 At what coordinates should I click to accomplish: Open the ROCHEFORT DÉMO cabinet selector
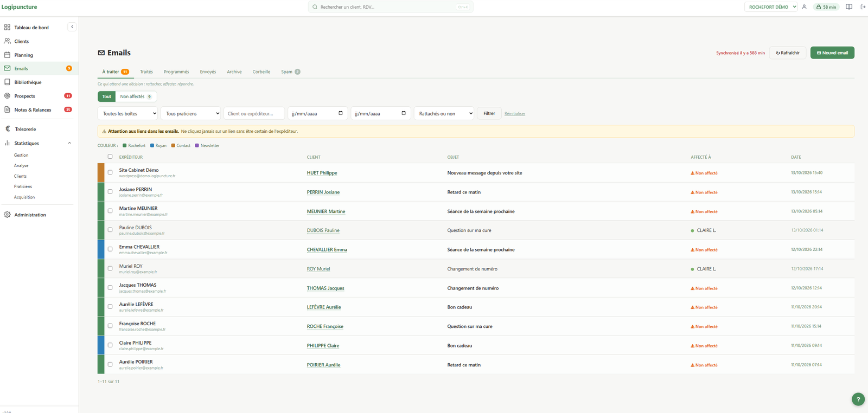771,7
